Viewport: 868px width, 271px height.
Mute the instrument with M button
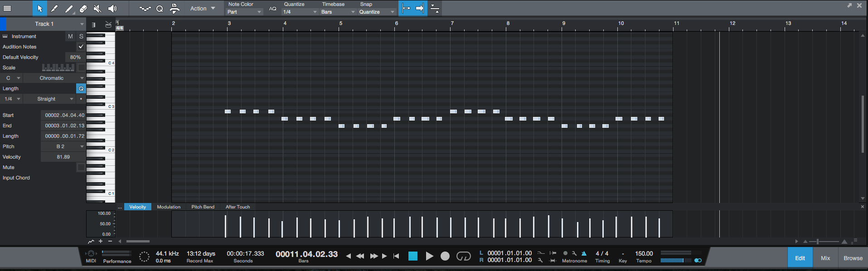(x=70, y=36)
